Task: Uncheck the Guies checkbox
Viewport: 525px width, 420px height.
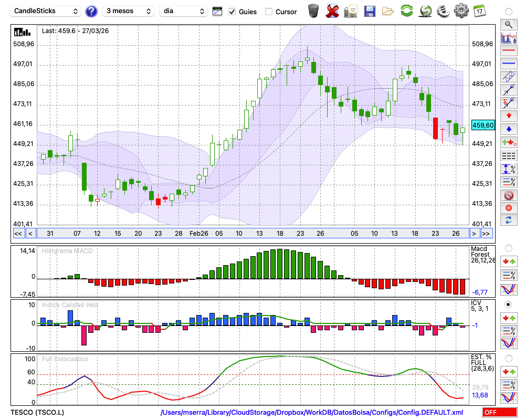Action: point(232,12)
